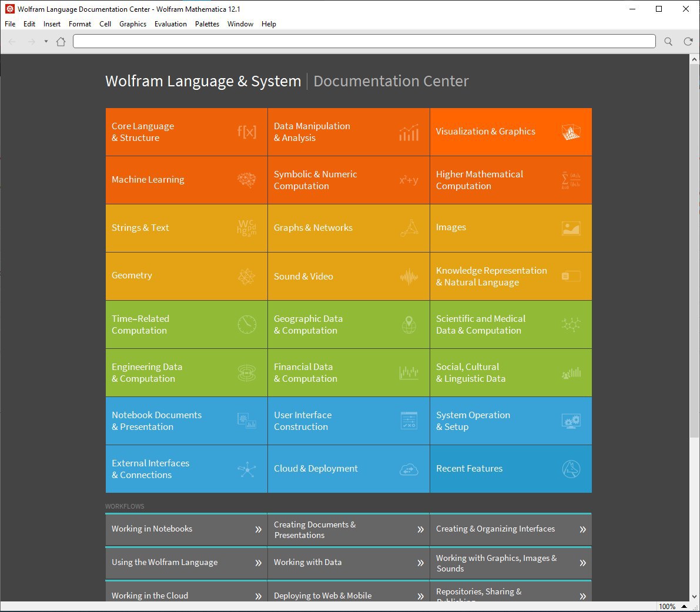
Task: Open Recent Features page link
Action: click(511, 469)
